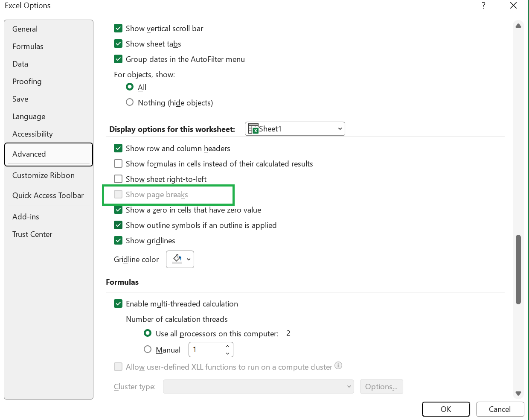Image resolution: width=529 pixels, height=420 pixels.
Task: Toggle Show outline symbols if outline applied
Action: (x=118, y=225)
